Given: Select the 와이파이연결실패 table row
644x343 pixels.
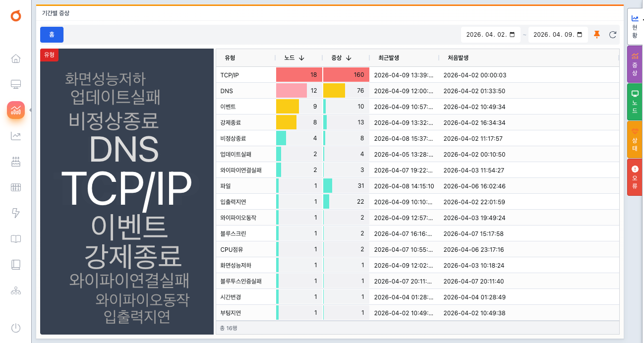Looking at the screenshot, I should click(x=417, y=170).
